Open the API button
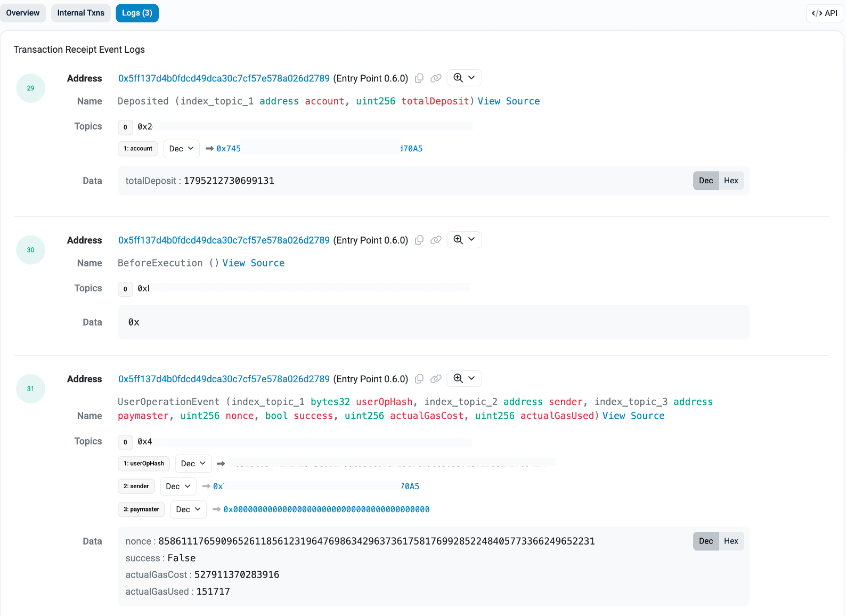 (x=824, y=13)
